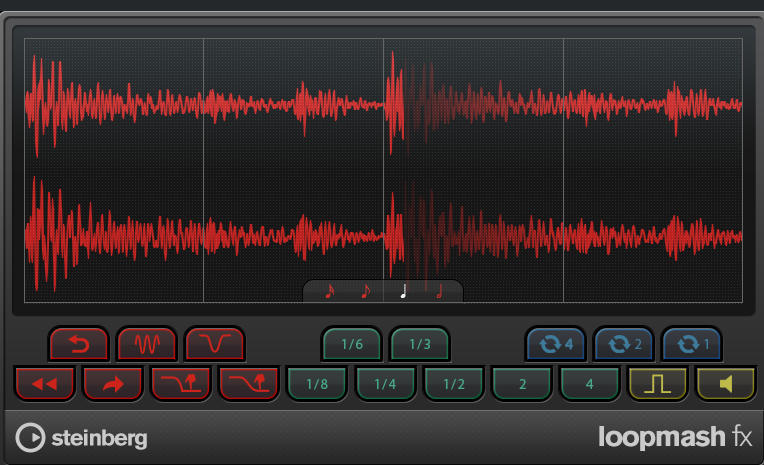764x465 pixels.
Task: Select the sixteenth note quantize icon
Action: pyautogui.click(x=330, y=291)
